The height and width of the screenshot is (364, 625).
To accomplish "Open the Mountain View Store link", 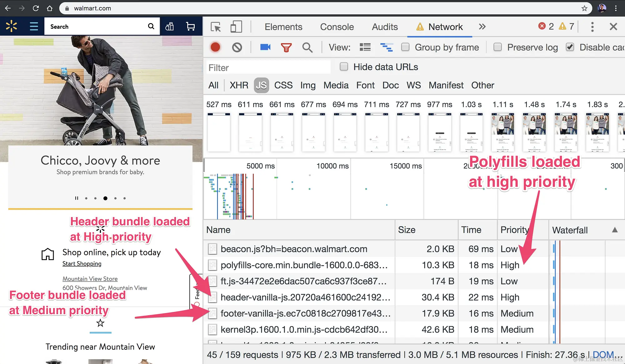I will pos(90,279).
